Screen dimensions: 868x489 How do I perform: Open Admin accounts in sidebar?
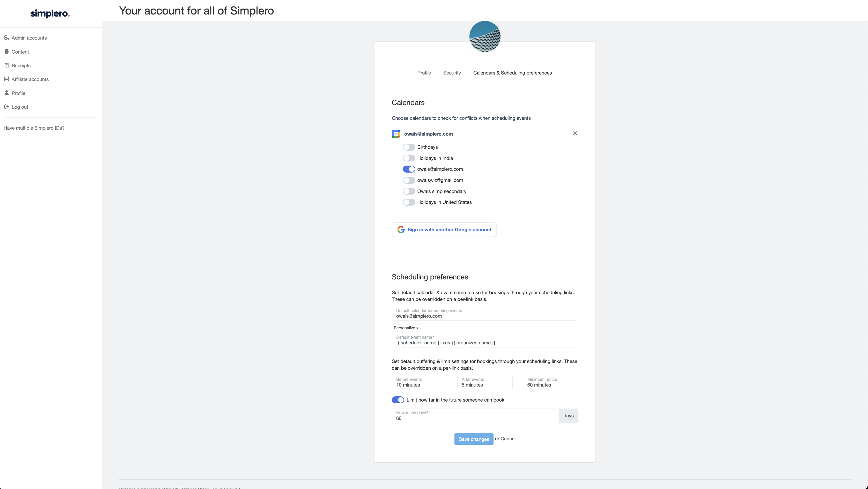[29, 38]
